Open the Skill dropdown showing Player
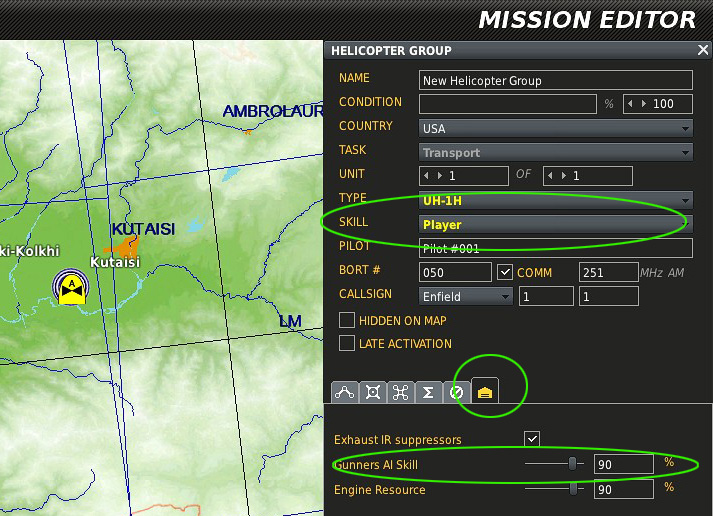 556,224
